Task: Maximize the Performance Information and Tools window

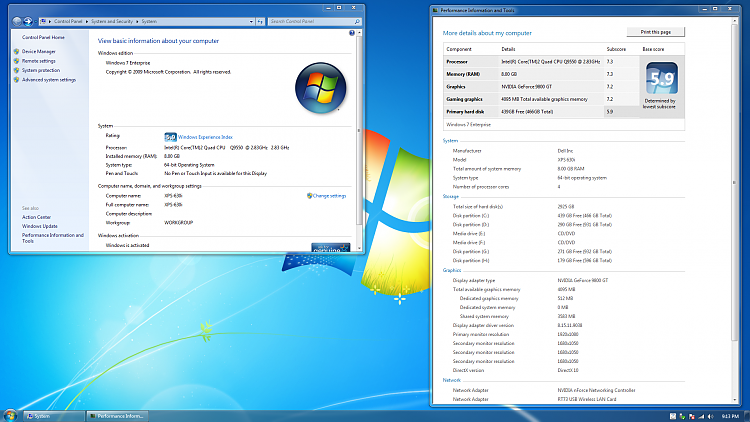Action: [715, 9]
